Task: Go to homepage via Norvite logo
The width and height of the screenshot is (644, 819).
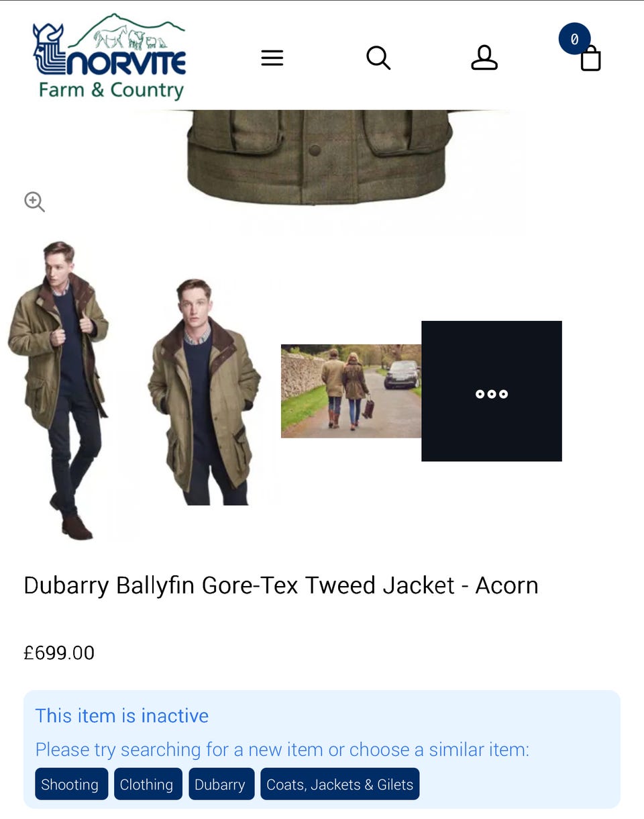Action: pos(110,56)
